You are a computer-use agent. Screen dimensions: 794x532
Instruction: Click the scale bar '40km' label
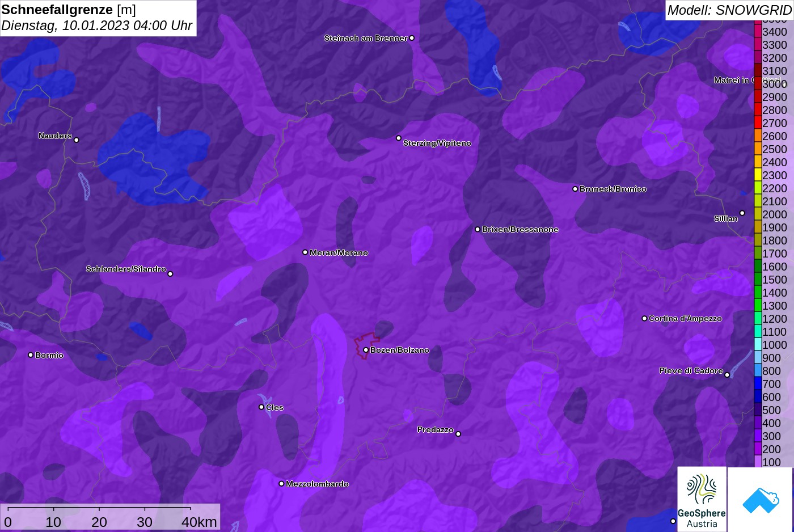coord(199,522)
